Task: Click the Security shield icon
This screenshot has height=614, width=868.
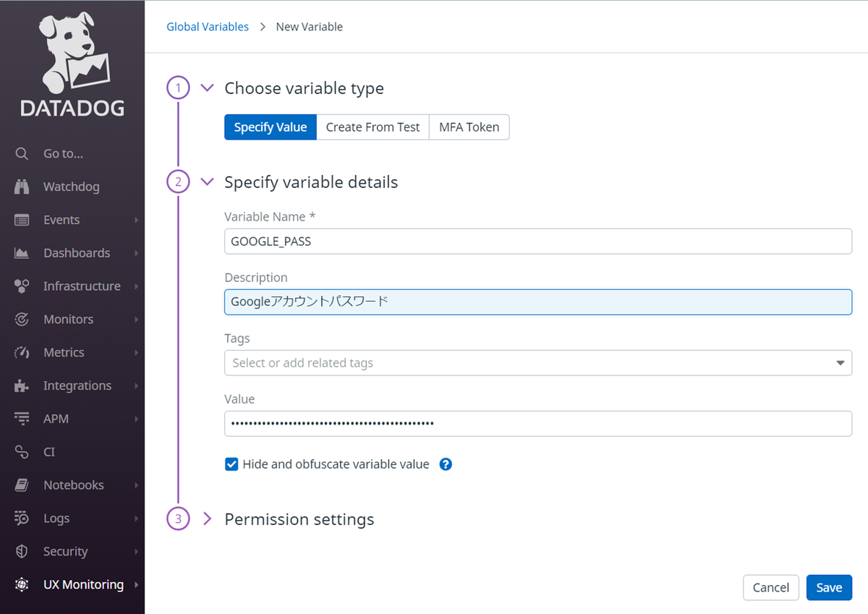Action: 22,552
